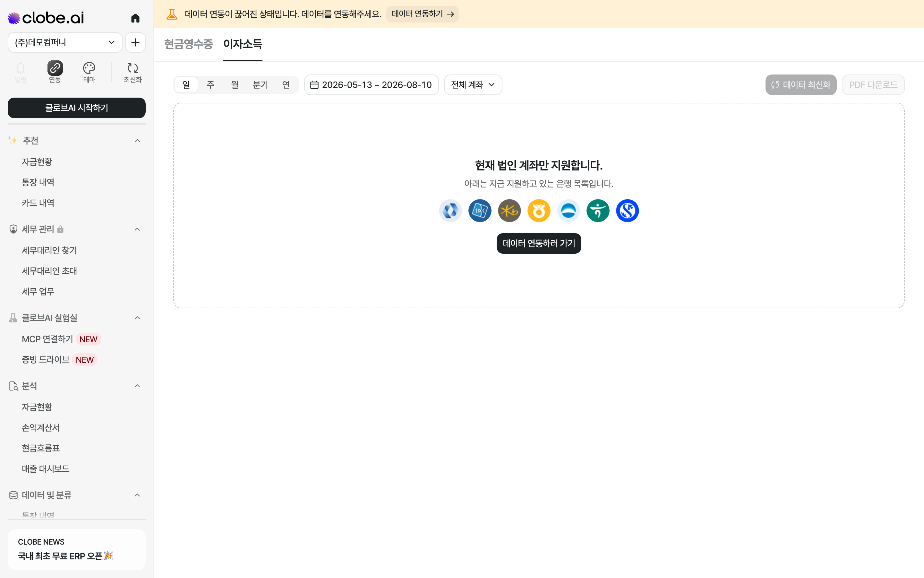Click the yellow bank logo
The width and height of the screenshot is (924, 578).
coord(539,211)
